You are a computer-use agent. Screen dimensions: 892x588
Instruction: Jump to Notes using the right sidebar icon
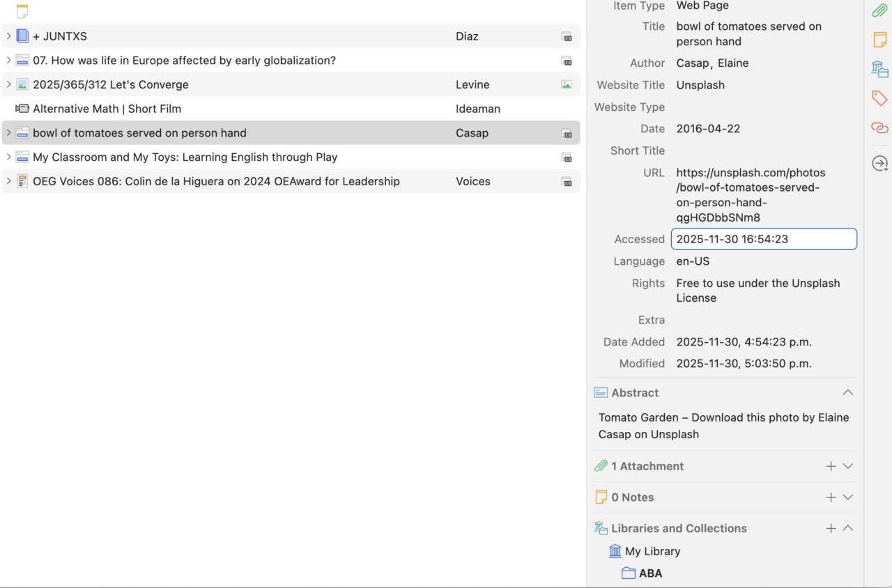879,40
